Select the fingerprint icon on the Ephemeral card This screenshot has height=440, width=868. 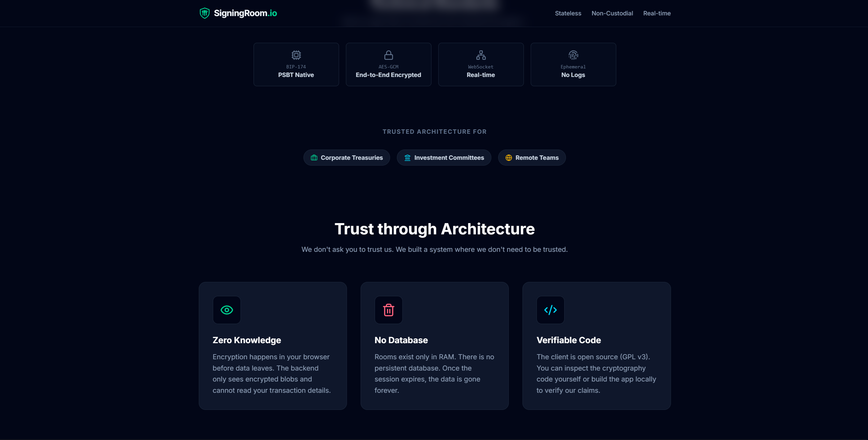click(573, 55)
